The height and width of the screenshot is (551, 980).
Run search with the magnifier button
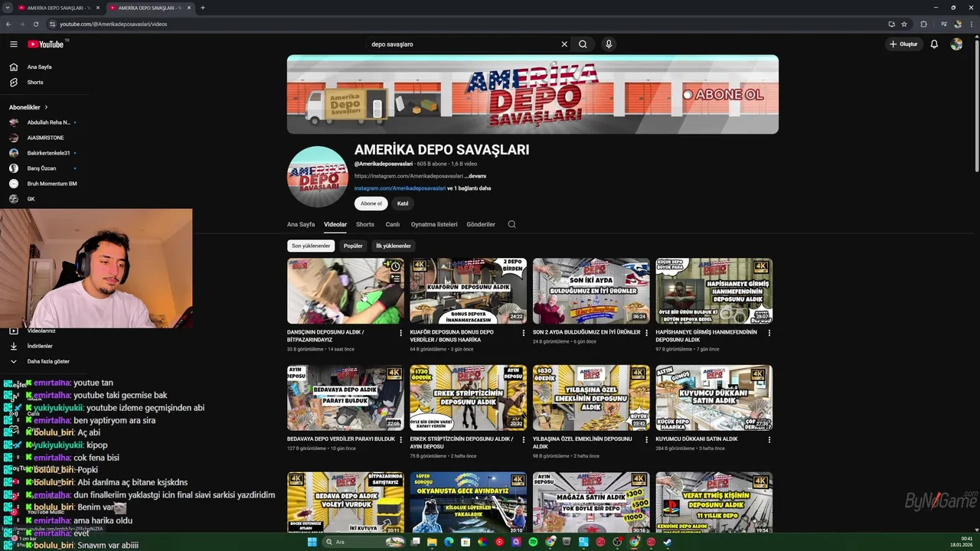583,44
